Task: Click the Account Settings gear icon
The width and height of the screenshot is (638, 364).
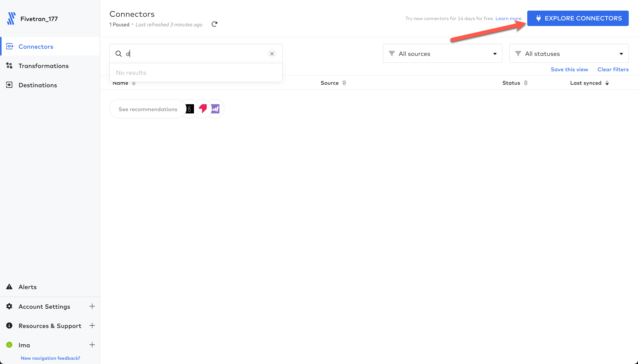Action: coord(9,306)
